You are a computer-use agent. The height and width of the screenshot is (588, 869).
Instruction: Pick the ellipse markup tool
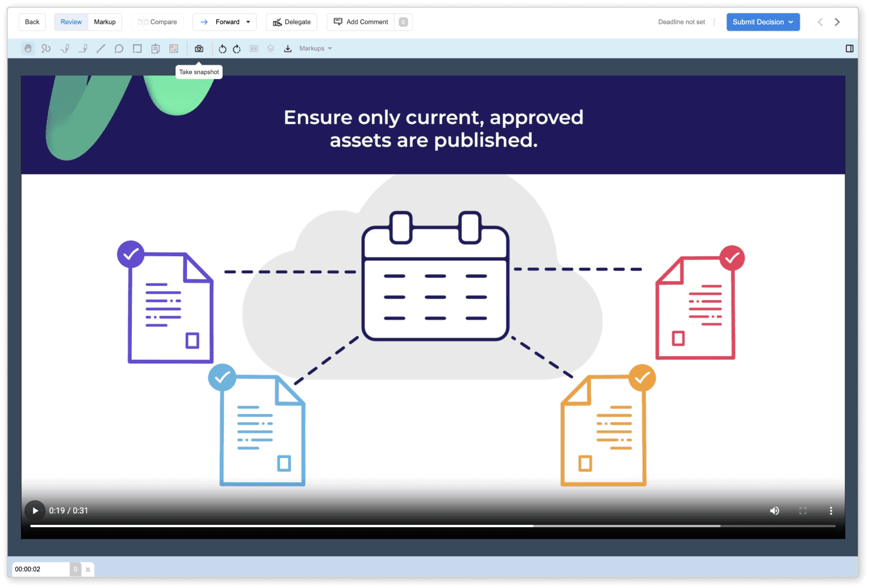click(119, 48)
